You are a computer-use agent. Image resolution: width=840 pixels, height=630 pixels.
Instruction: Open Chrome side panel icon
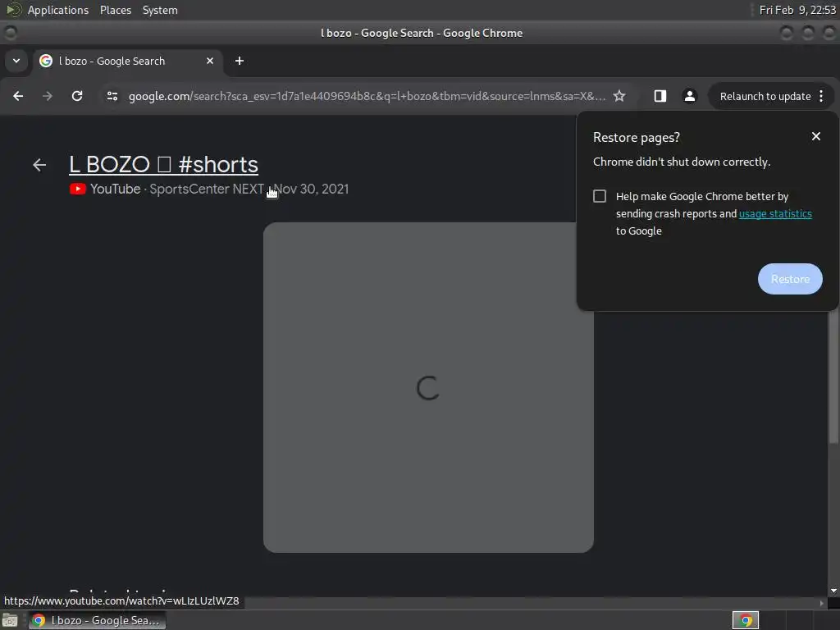click(x=660, y=96)
